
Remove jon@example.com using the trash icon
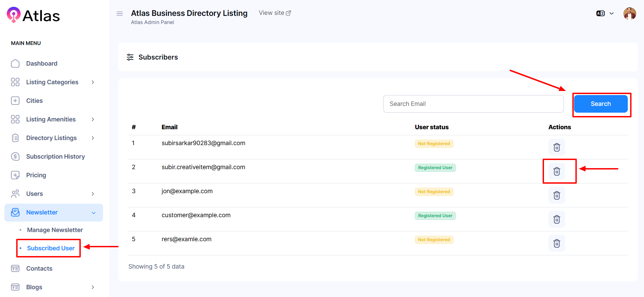[x=556, y=195]
